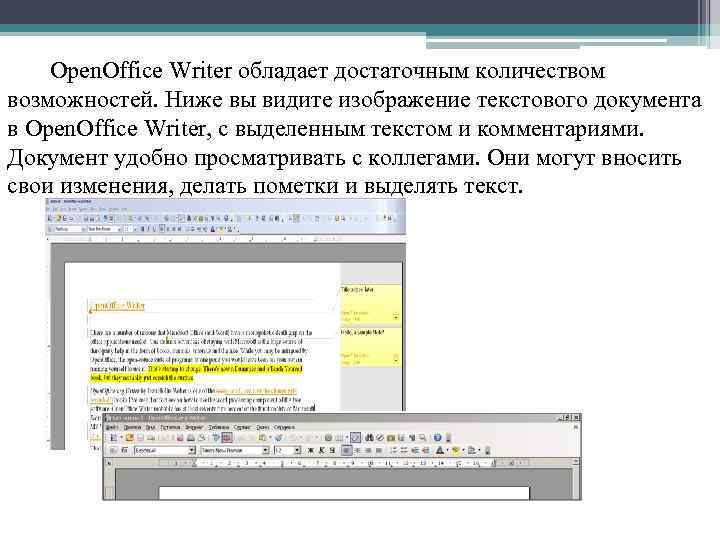Click first yellow comment note in rear window
The image size is (720, 540).
[370, 303]
